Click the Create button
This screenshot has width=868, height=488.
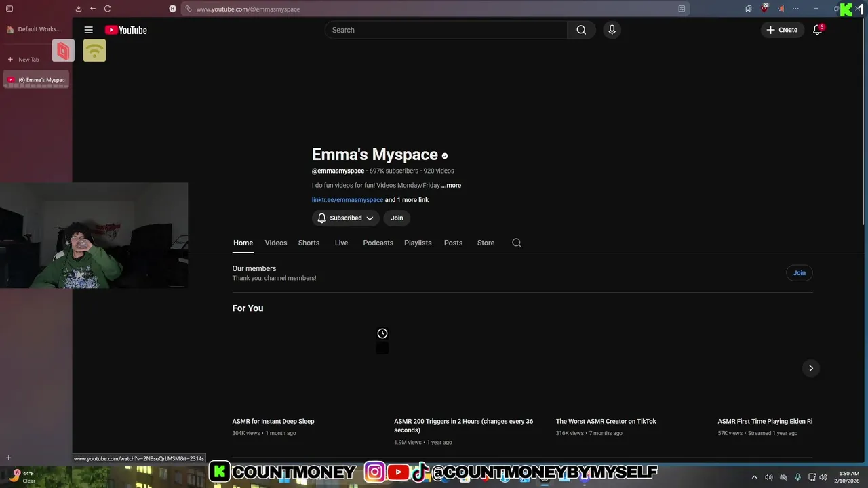coord(782,30)
